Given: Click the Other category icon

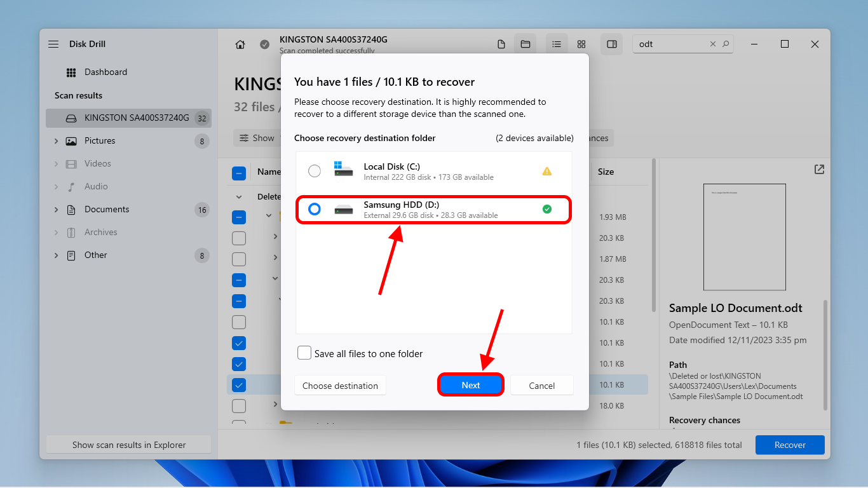Looking at the screenshot, I should tap(71, 255).
